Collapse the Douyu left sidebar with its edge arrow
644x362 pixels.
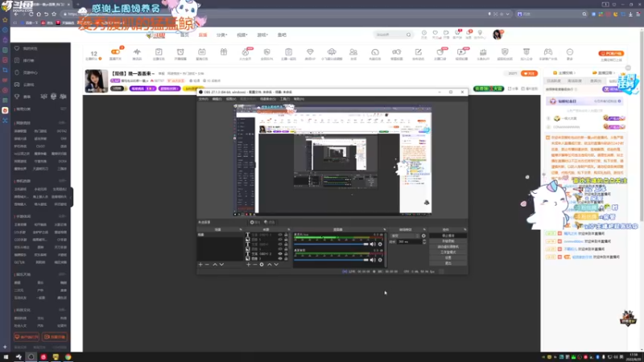72,197
